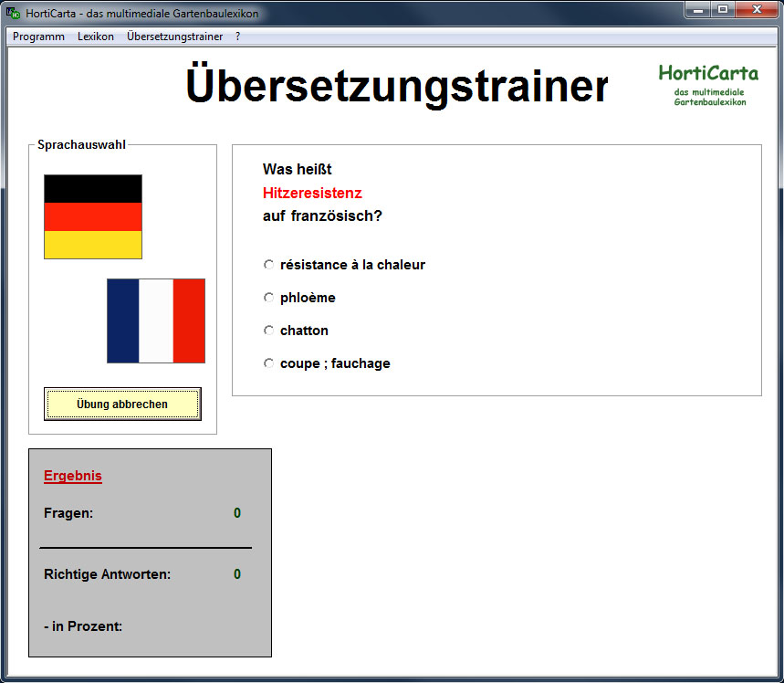
Task: Expand the Übersetzungstrainer menu
Action: (x=174, y=37)
